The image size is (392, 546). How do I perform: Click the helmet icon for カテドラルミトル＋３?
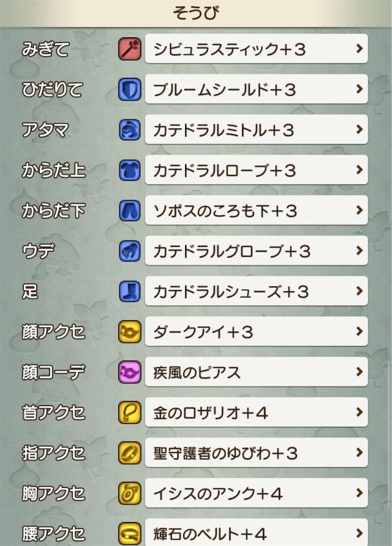129,130
